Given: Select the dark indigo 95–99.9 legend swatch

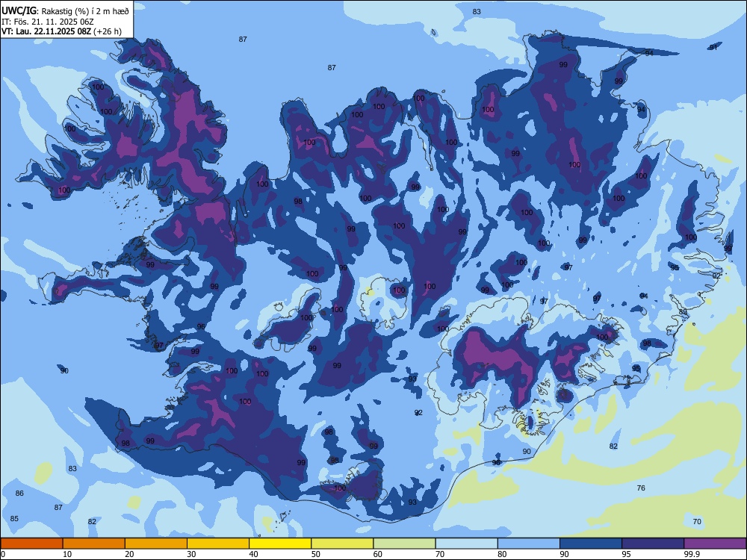Looking at the screenshot, I should [653, 544].
